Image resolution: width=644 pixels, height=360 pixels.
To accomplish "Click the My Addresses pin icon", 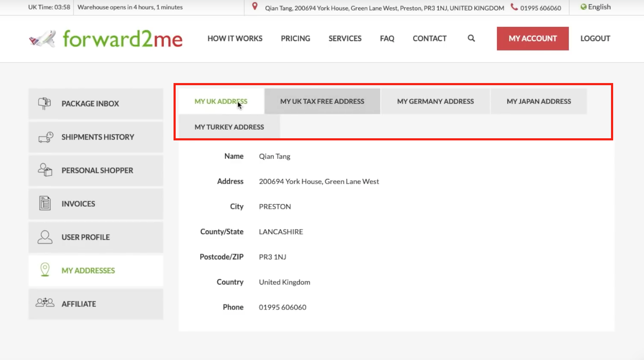I will tap(45, 270).
